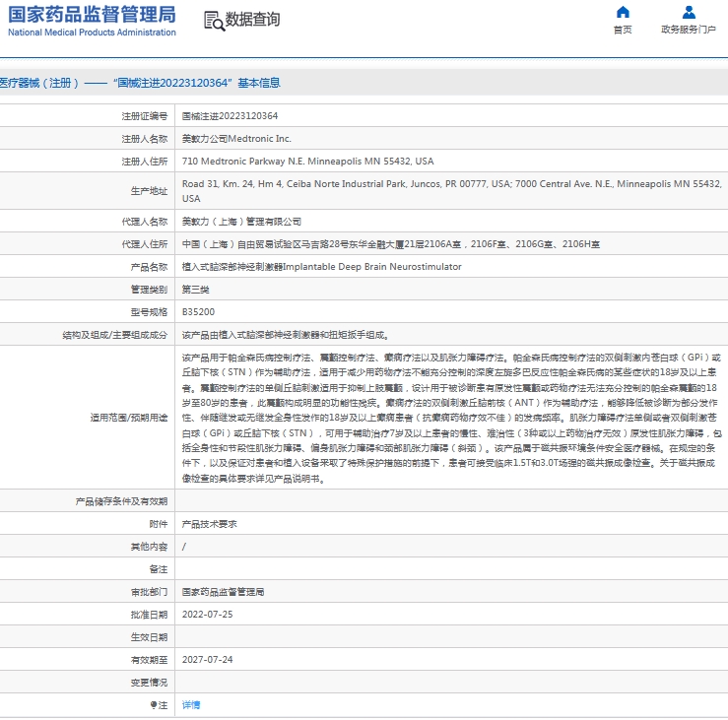Image resolution: width=728 pixels, height=720 pixels.
Task: Click validity date 2027-07-24
Action: point(208,660)
